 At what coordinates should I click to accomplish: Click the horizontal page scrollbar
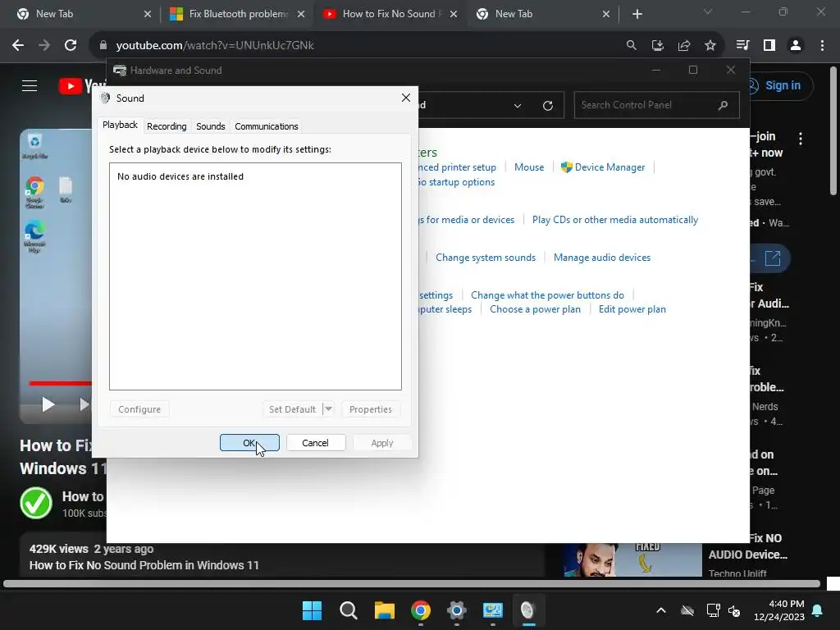(x=412, y=584)
